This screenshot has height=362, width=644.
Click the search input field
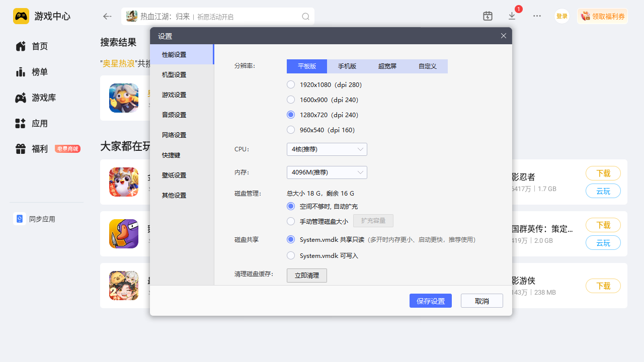click(x=216, y=17)
